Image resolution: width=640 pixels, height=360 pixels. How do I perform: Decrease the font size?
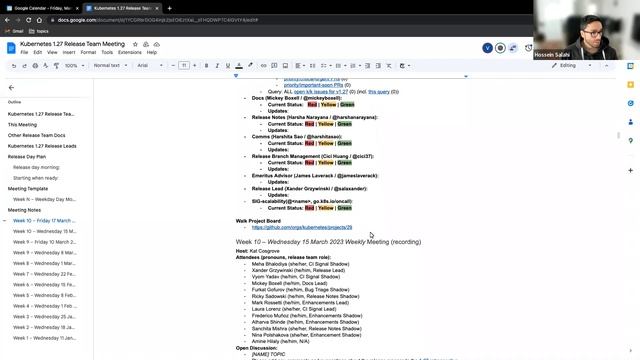point(173,66)
